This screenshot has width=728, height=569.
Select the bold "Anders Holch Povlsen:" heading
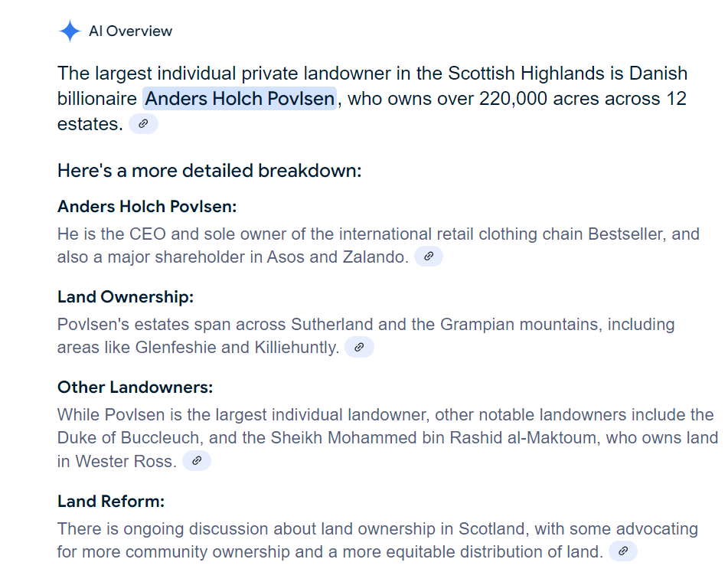pyautogui.click(x=147, y=207)
